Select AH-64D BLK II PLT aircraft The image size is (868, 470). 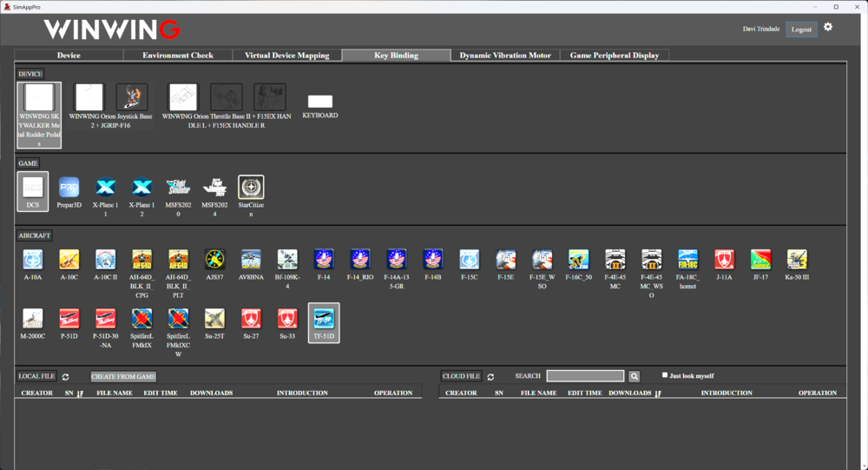[x=178, y=260]
